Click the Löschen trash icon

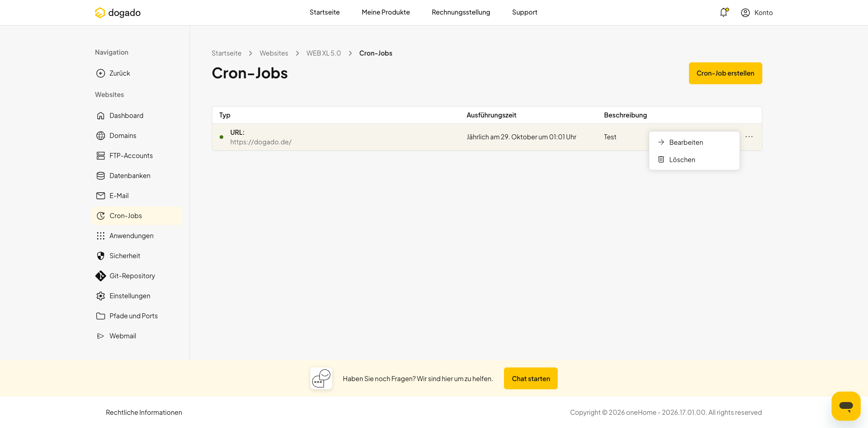tap(661, 159)
